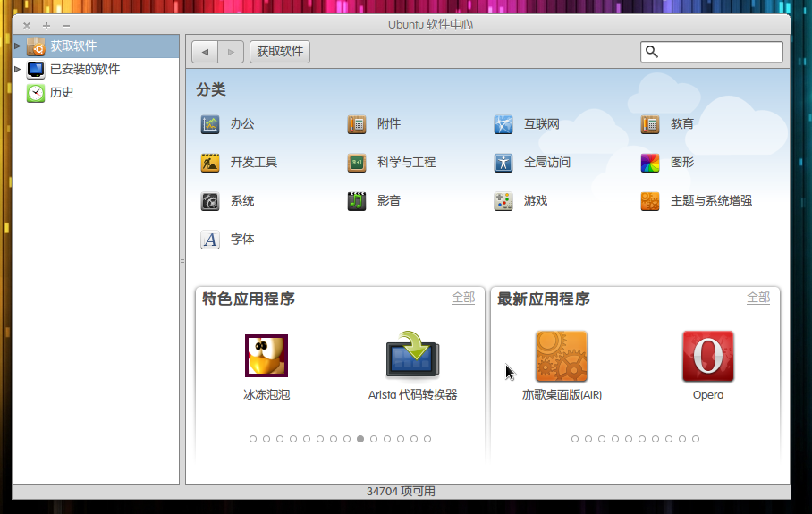
Task: Select the first pager dot under 特色应用程序
Action: 253,439
